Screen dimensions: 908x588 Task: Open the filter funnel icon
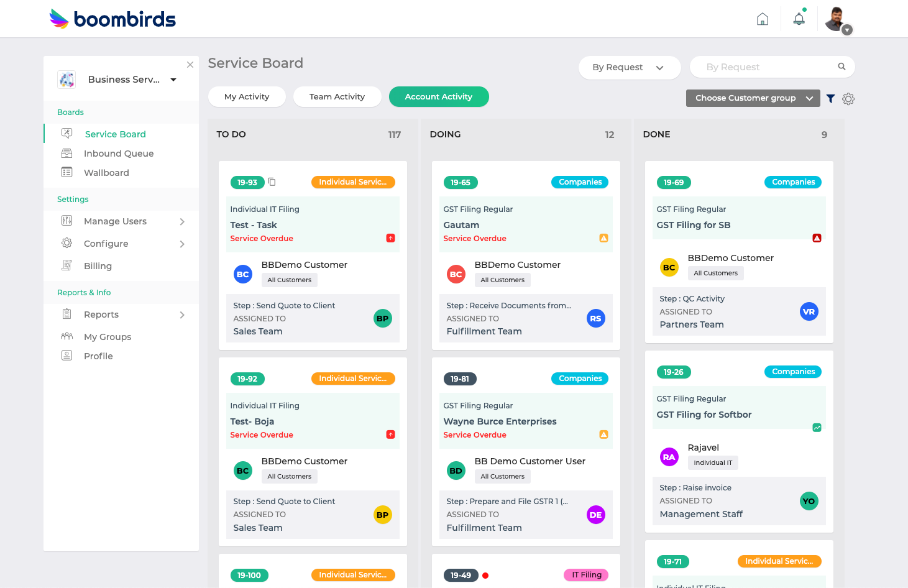tap(830, 98)
